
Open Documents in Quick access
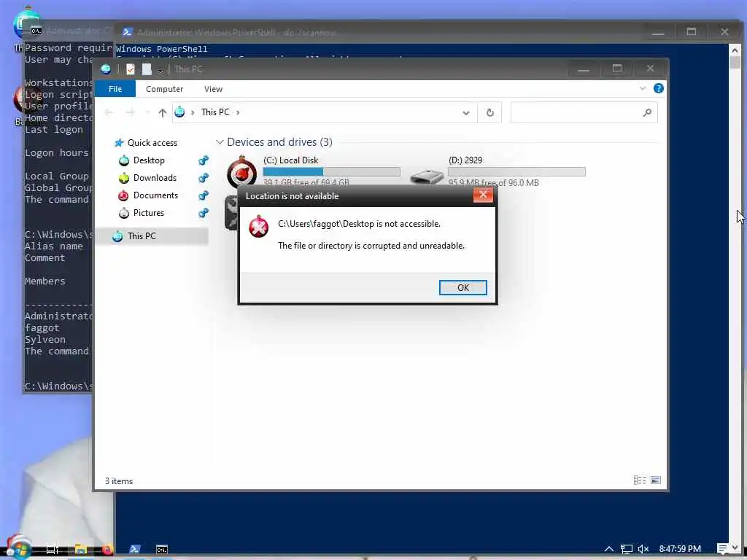[155, 195]
